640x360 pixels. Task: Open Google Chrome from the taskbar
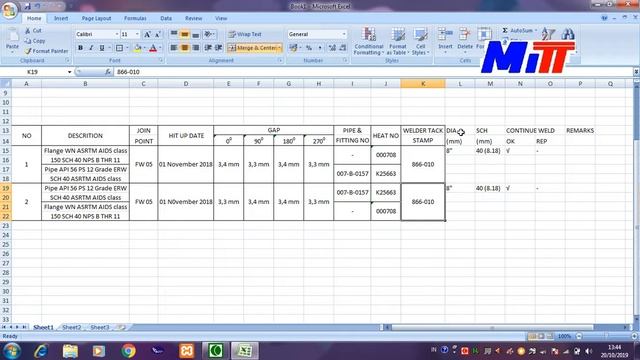(128, 351)
